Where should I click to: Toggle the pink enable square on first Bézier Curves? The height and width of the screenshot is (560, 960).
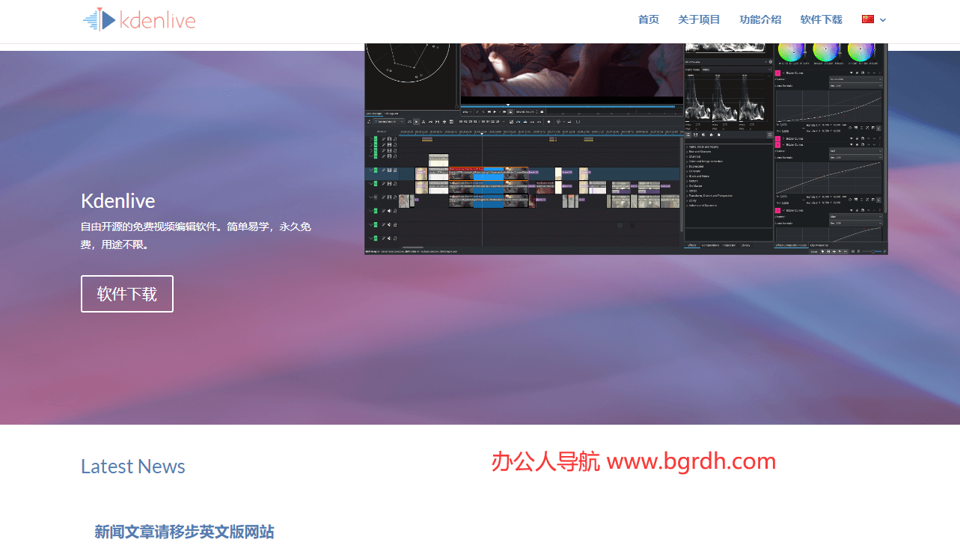[778, 73]
